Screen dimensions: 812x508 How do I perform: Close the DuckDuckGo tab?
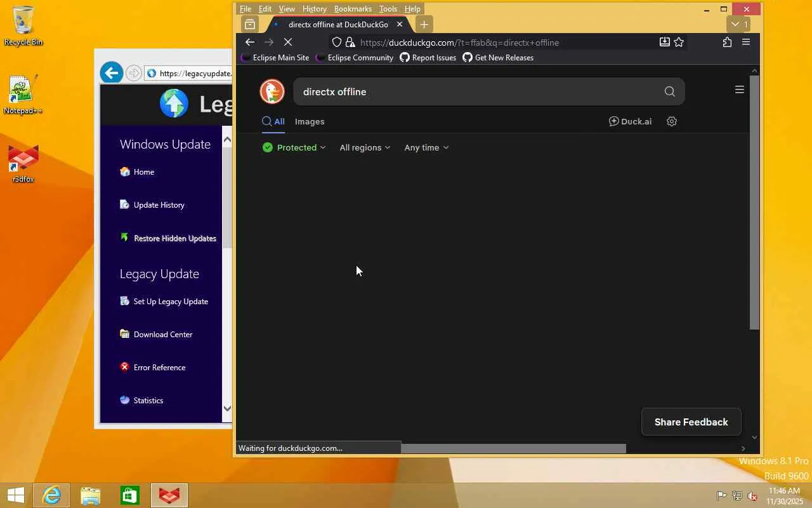coord(400,24)
